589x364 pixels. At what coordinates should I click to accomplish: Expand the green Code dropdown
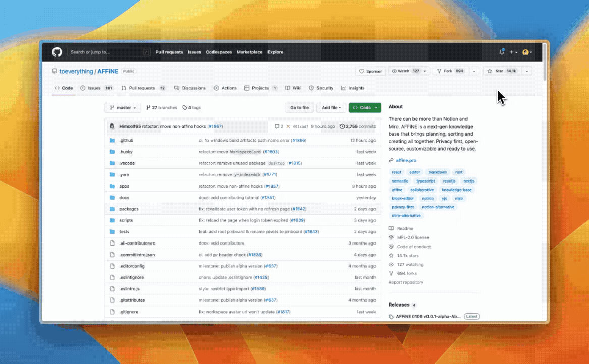coord(364,107)
